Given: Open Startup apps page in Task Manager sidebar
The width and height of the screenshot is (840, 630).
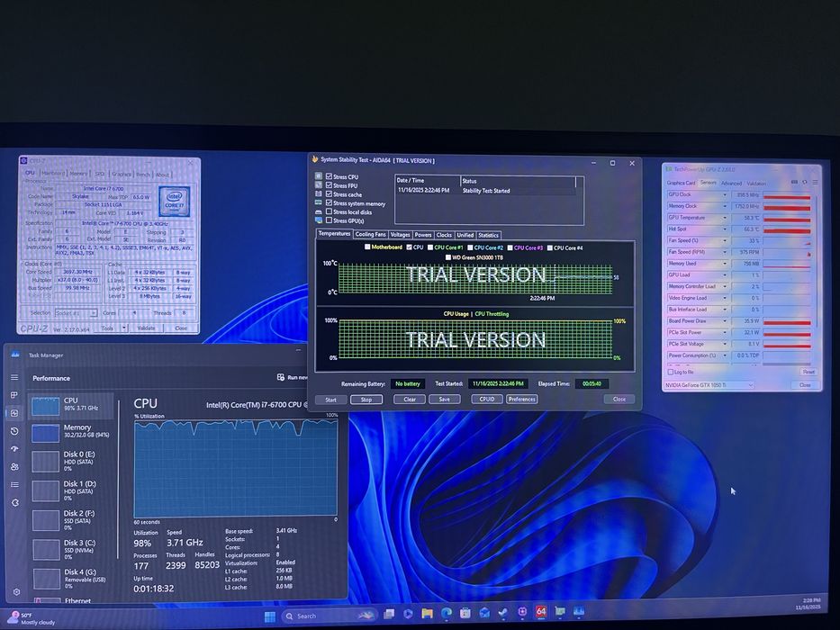Looking at the screenshot, I should click(x=14, y=449).
